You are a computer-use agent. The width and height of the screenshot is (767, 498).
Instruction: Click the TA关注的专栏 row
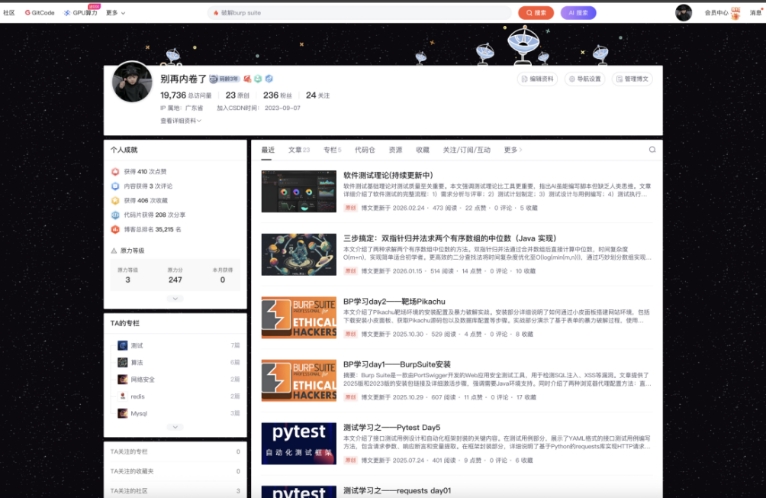tap(175, 452)
